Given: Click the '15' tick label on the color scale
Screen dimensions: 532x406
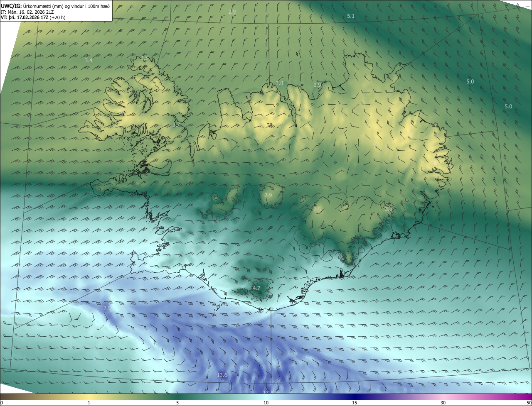Looking at the screenshot, I should click(x=355, y=403).
